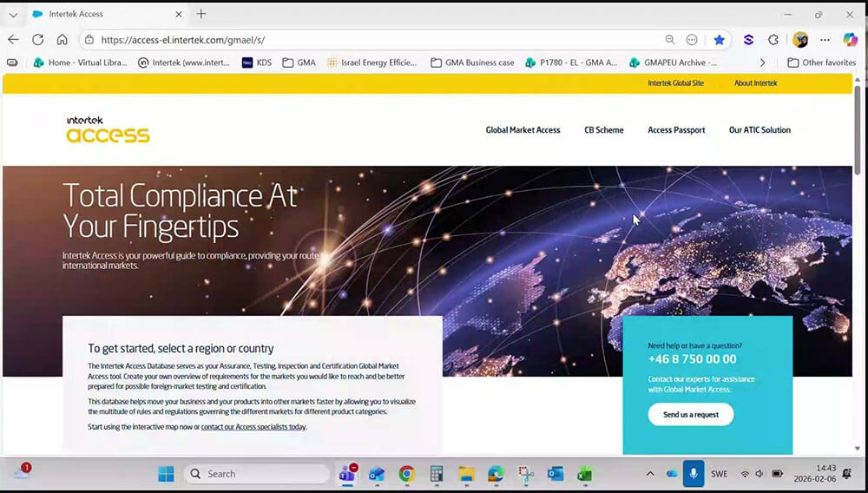Click the Intertek Access logo

tap(108, 129)
